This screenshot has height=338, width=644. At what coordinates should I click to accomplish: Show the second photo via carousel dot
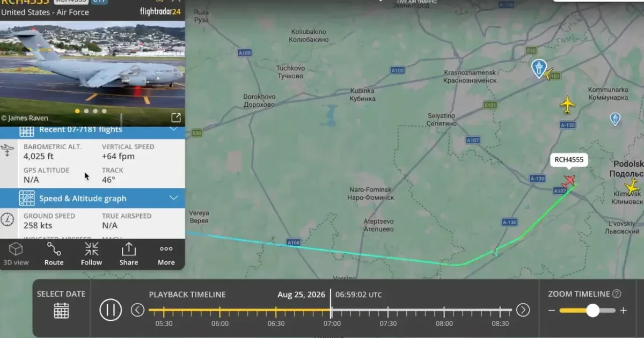coord(86,111)
